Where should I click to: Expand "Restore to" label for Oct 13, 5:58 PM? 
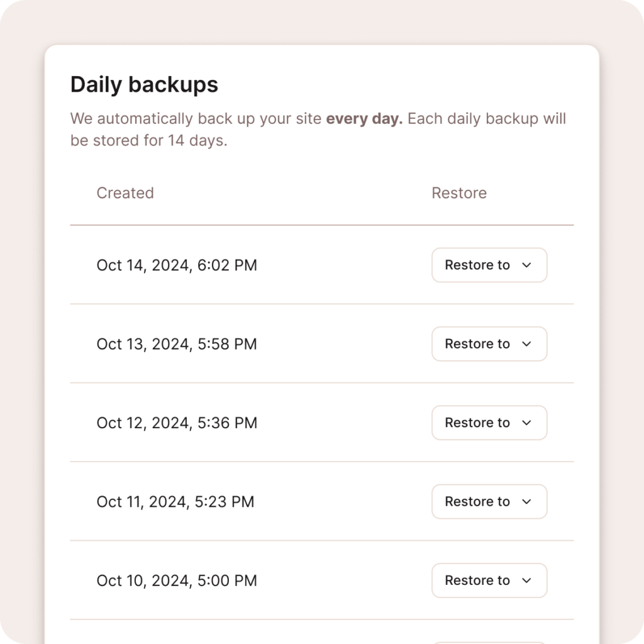tap(477, 344)
